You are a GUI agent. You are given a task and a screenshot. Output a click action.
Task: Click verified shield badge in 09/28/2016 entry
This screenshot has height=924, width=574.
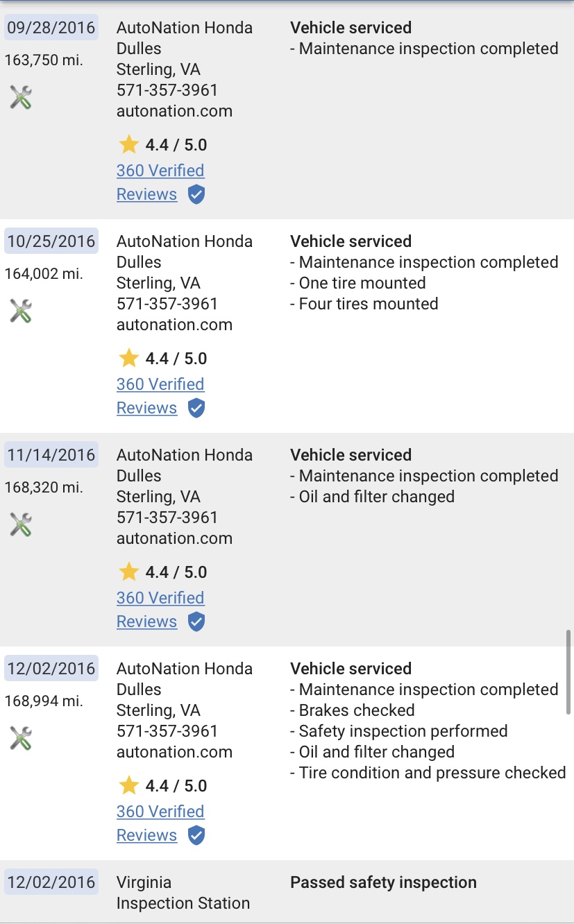196,195
